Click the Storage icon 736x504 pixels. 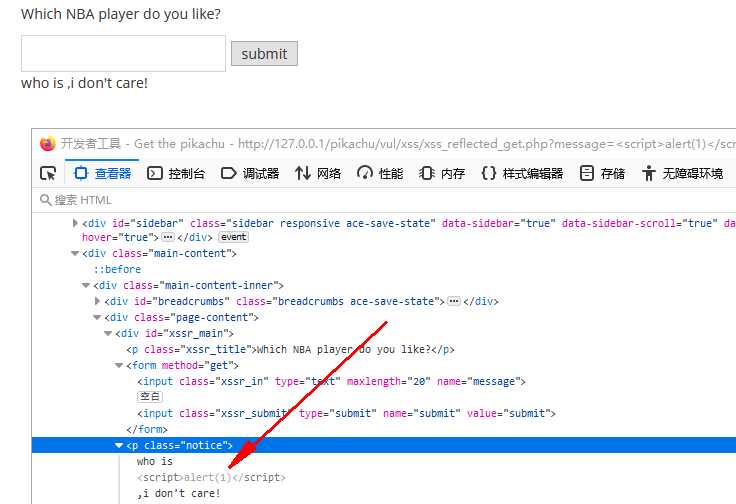(587, 173)
